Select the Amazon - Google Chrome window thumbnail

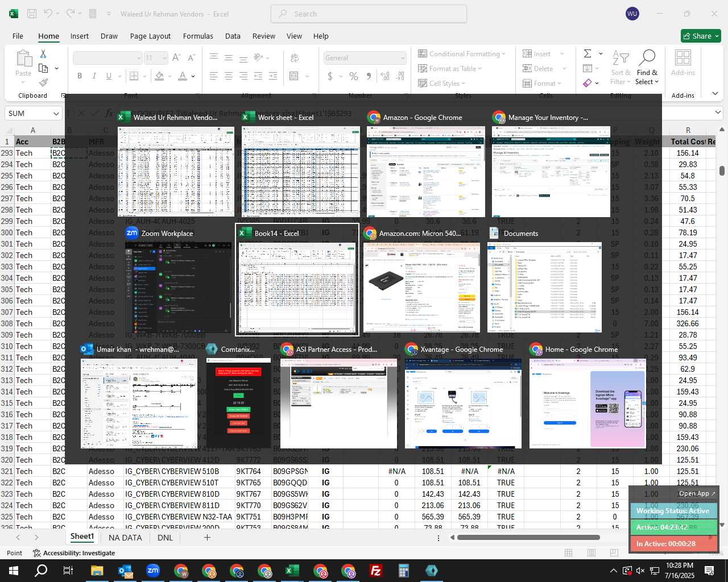(x=426, y=172)
